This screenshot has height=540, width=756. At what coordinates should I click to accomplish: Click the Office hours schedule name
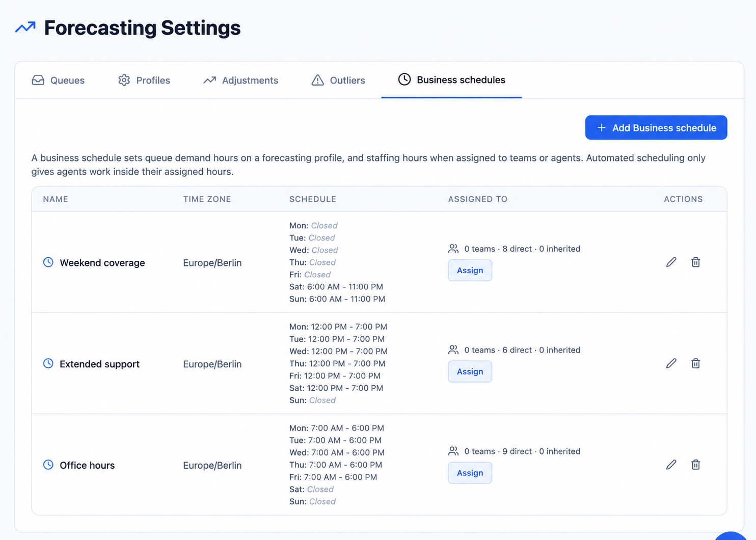[87, 466]
